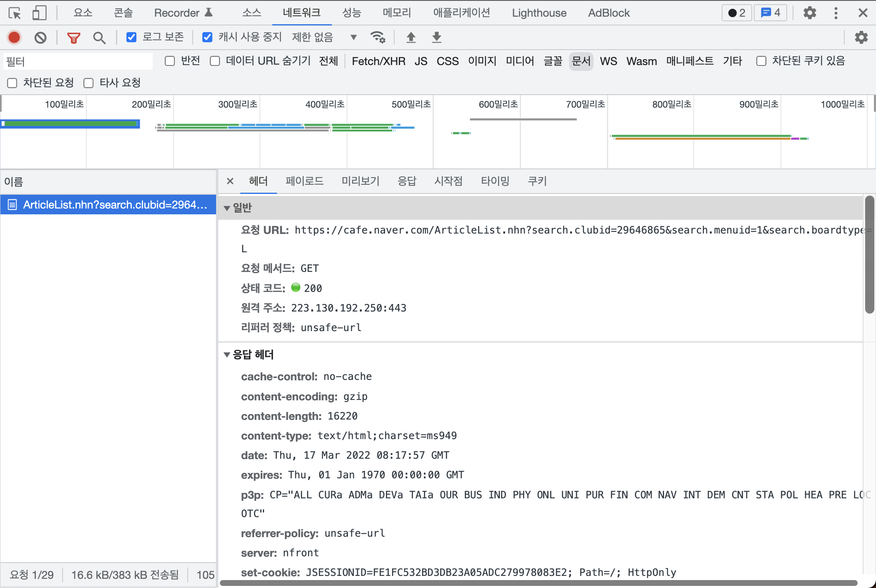The image size is (876, 588).
Task: Click the export HAR download arrow
Action: (436, 38)
